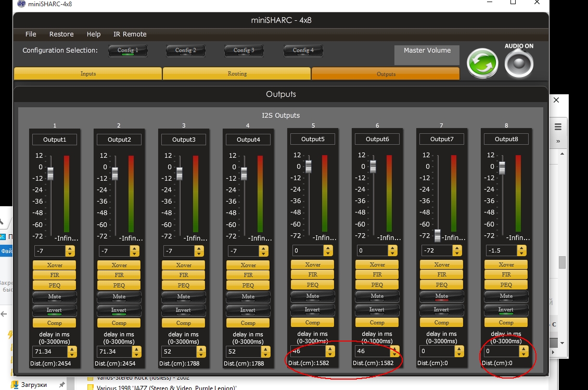
Task: Open the Help menu
Action: pyautogui.click(x=94, y=34)
